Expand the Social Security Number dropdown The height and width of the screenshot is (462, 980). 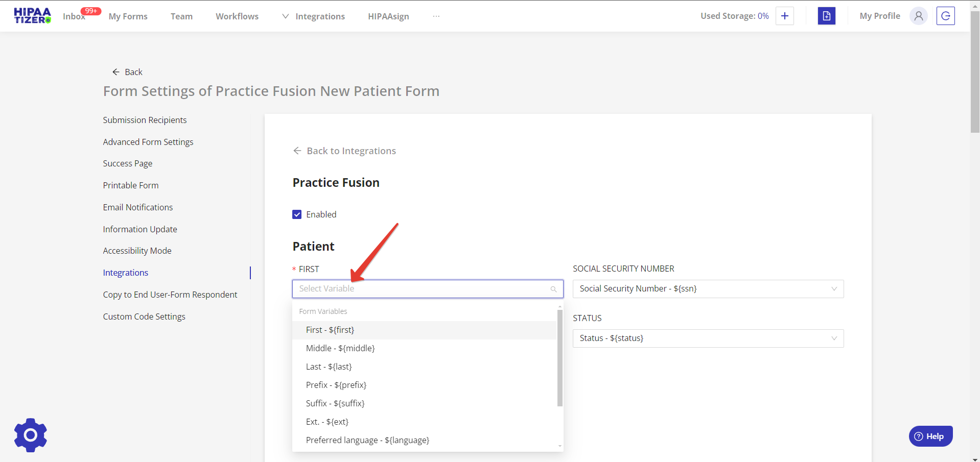(x=708, y=289)
